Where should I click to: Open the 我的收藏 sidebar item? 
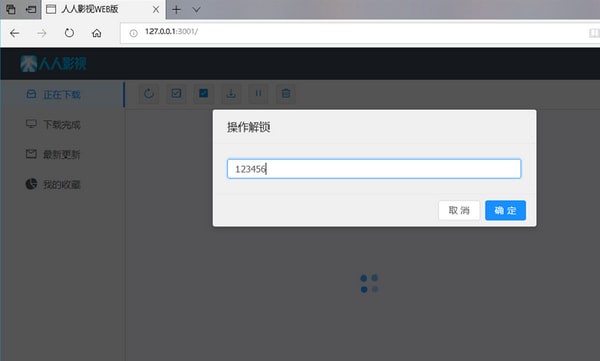pos(62,184)
